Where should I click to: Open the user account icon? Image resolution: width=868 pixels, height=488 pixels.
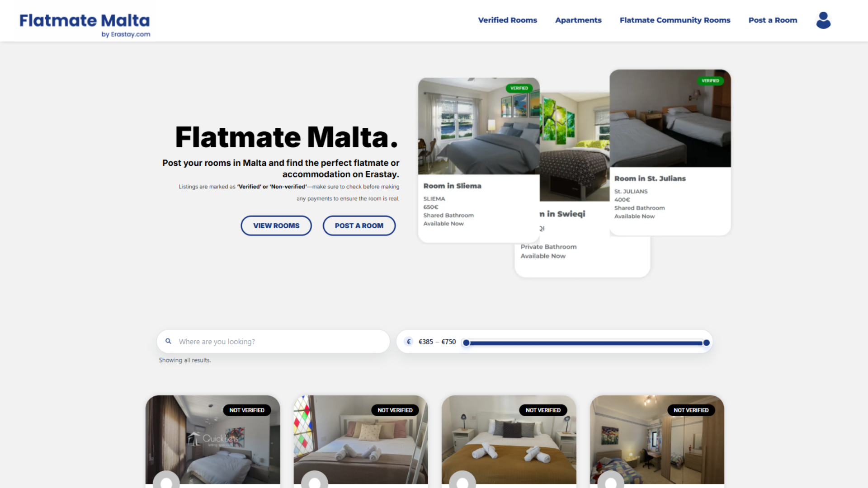coord(823,20)
